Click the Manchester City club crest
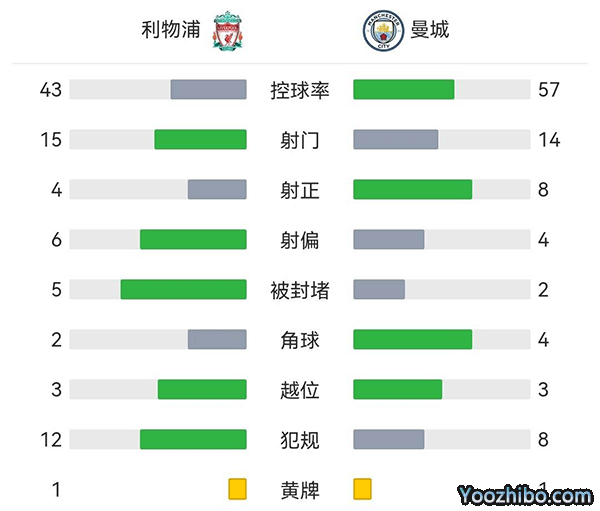 click(380, 31)
